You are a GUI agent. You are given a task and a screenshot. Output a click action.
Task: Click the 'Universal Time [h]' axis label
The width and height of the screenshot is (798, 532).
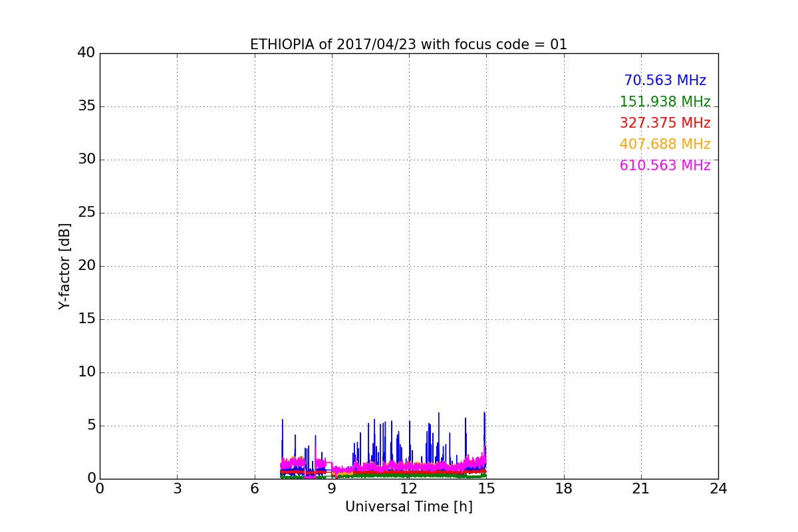(x=408, y=507)
